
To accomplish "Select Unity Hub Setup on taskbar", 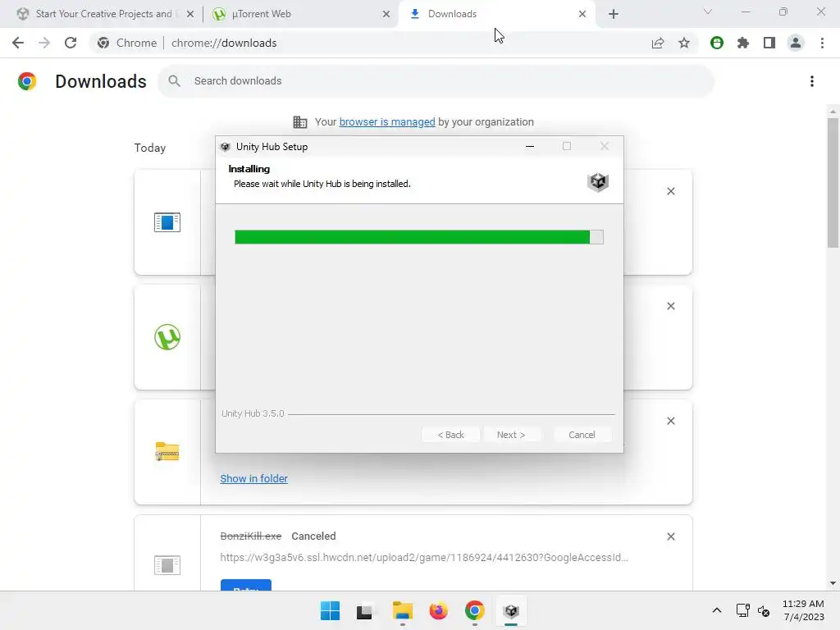I will [511, 610].
